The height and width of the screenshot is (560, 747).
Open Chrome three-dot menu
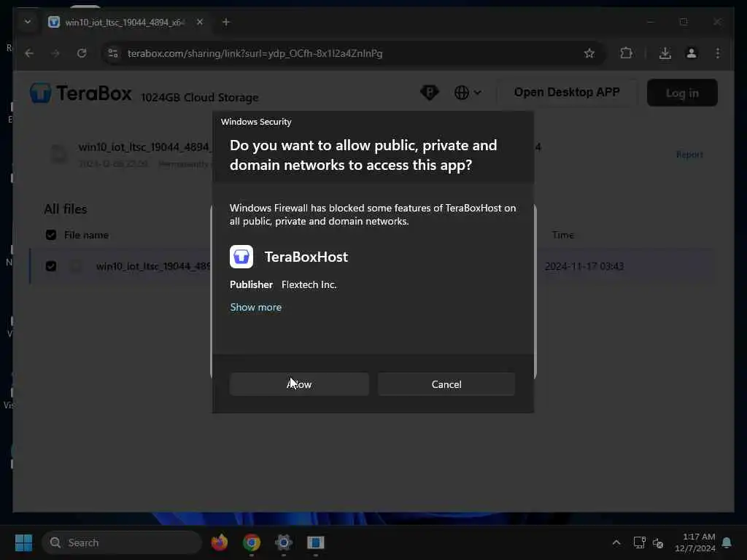click(718, 53)
